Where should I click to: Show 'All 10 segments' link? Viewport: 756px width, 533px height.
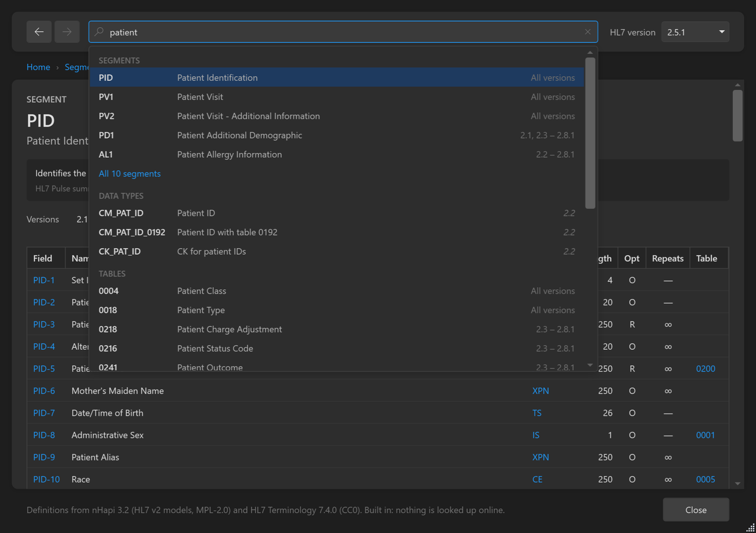129,174
